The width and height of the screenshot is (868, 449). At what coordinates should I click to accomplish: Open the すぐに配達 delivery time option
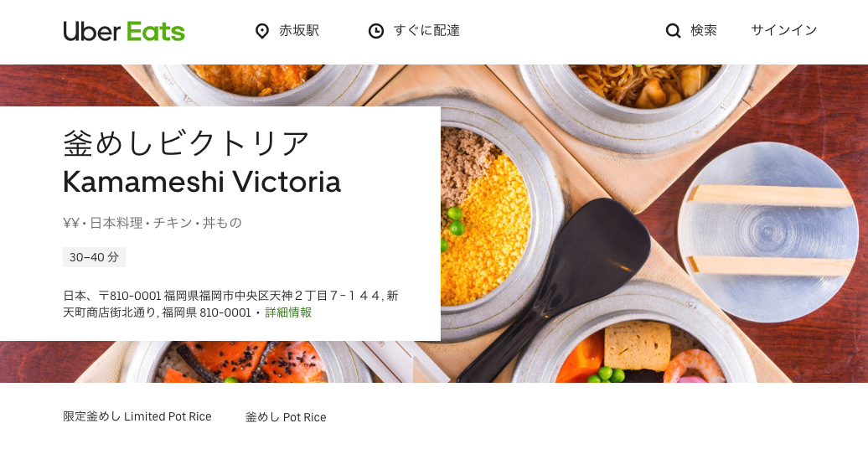[415, 31]
